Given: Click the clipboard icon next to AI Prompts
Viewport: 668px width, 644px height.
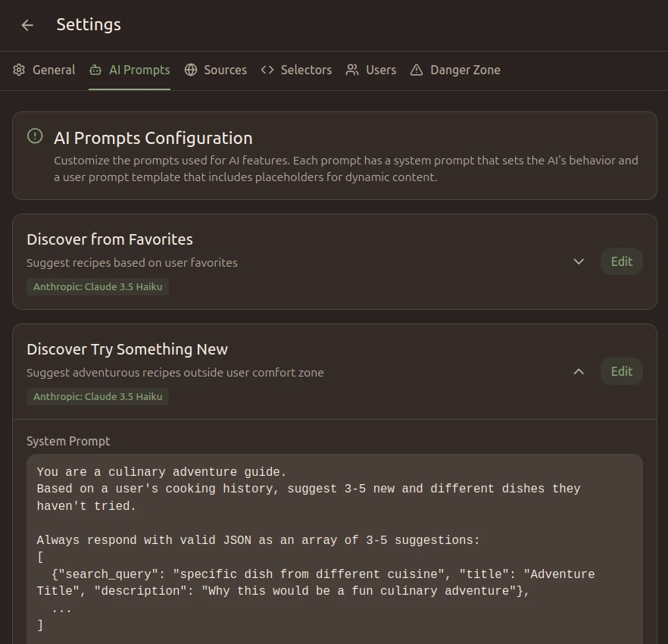Looking at the screenshot, I should (x=94, y=70).
